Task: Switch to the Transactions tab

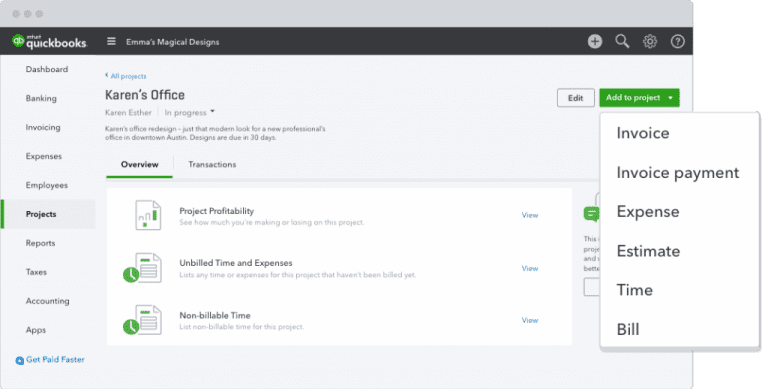Action: click(x=212, y=165)
